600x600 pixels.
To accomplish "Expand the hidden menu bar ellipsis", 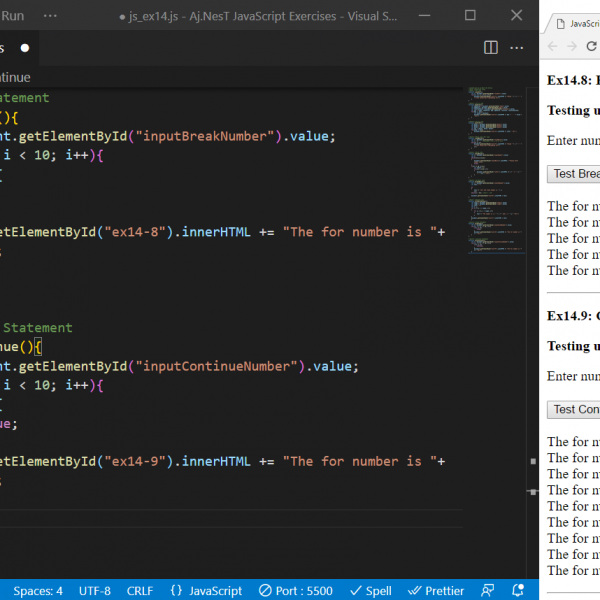I will 50,15.
